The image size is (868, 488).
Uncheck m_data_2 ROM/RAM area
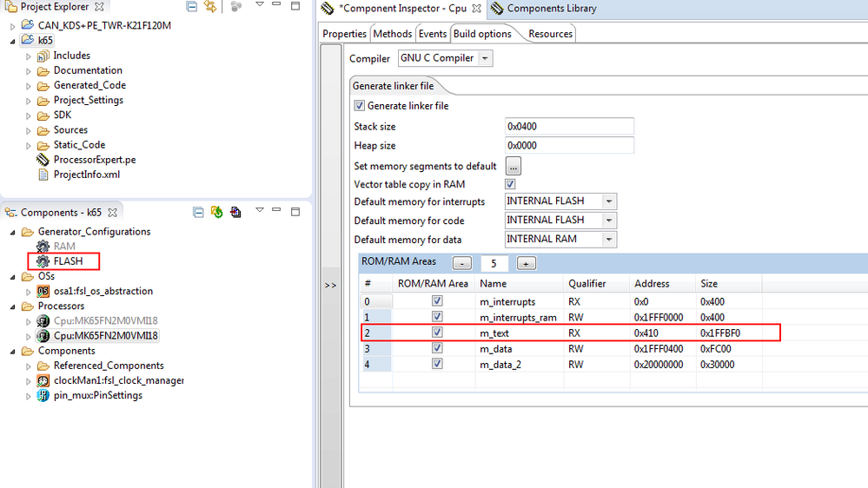tap(437, 364)
